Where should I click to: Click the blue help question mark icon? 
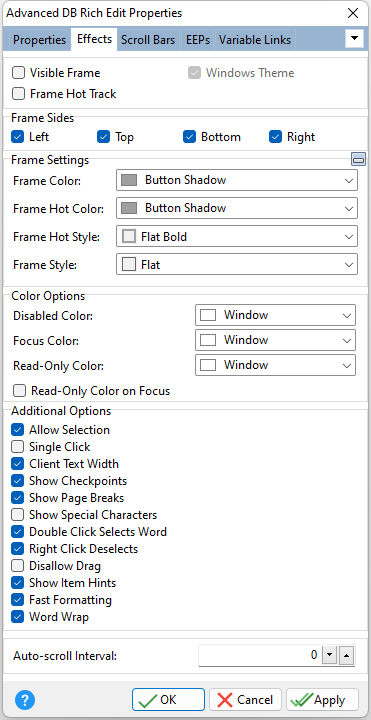pos(25,700)
